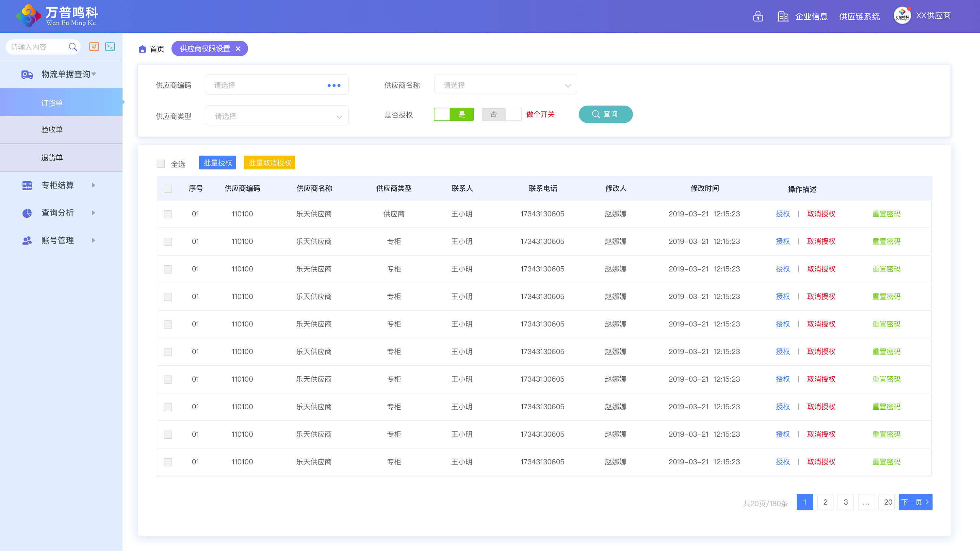The width and height of the screenshot is (980, 551).
Task: Close the 供应商权限设置 tab
Action: click(x=238, y=49)
